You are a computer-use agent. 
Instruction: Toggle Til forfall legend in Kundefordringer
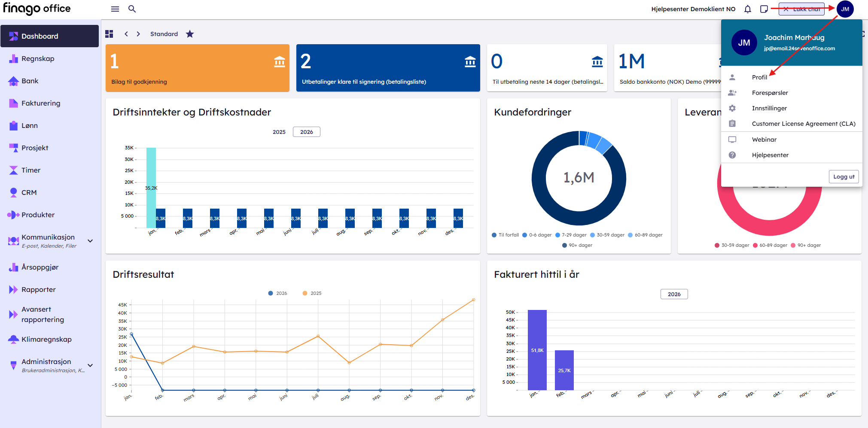click(506, 235)
